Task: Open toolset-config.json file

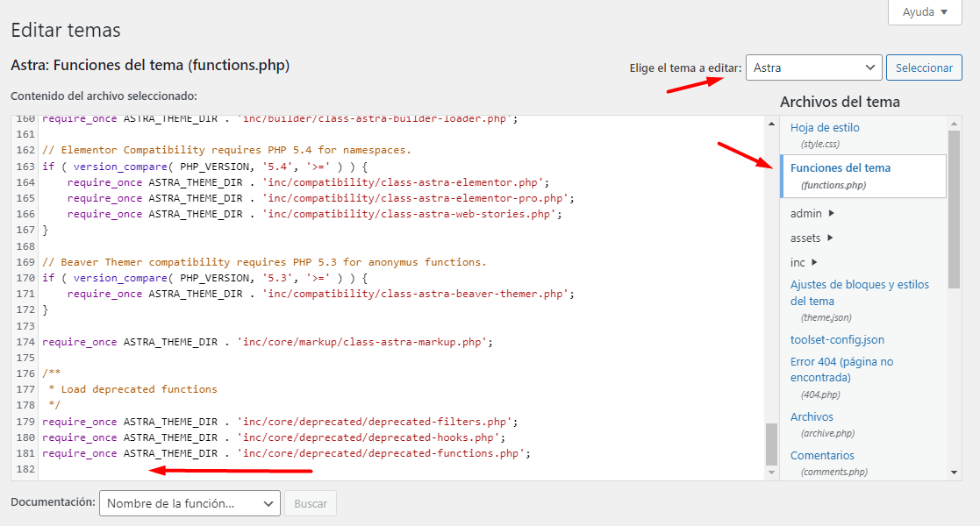Action: 837,340
